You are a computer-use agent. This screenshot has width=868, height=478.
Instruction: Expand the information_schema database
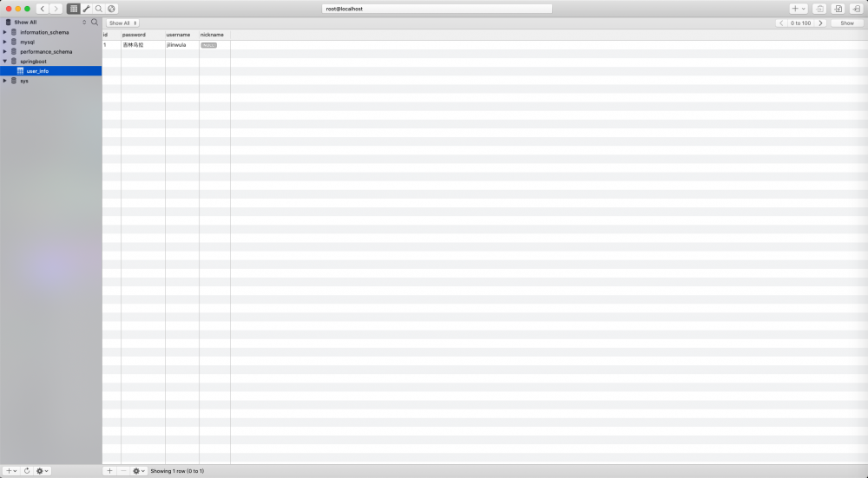5,32
